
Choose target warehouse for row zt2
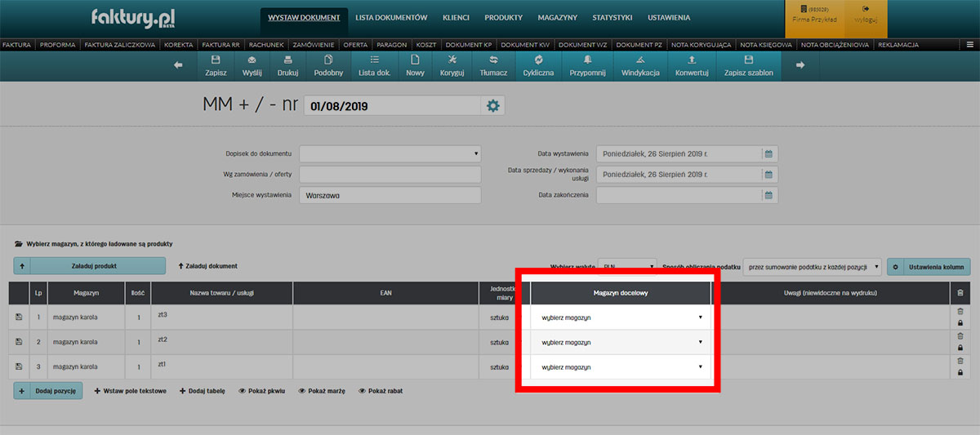tap(621, 342)
